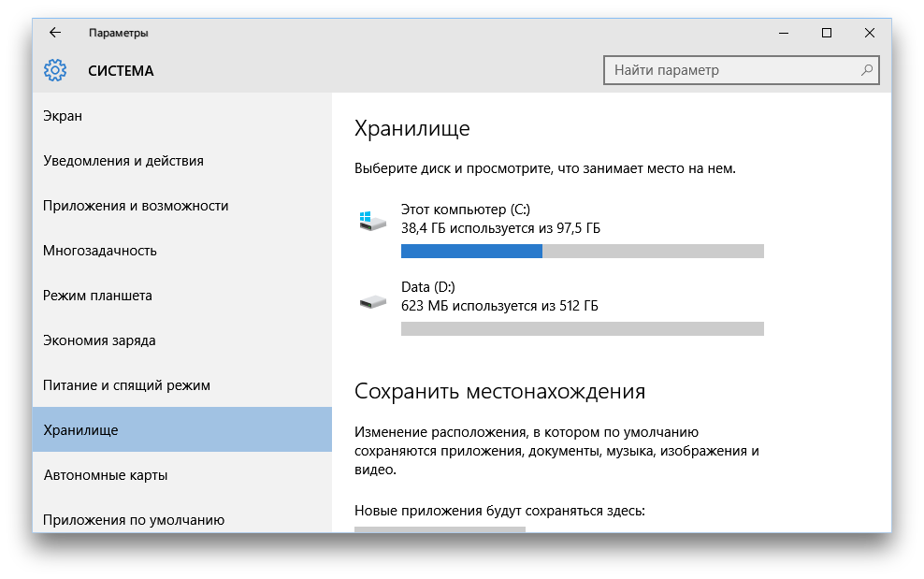Close the Параметры window
Screen dimensions: 924x579
[869, 33]
